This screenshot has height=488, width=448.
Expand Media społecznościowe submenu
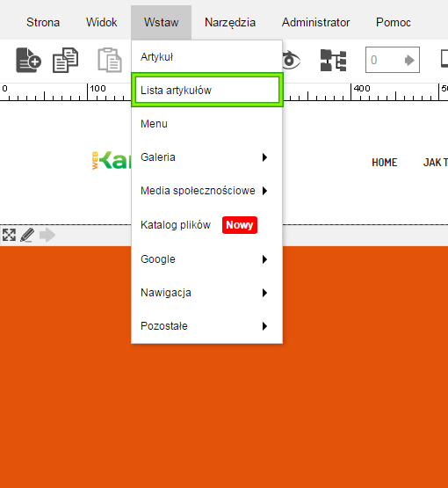click(206, 191)
